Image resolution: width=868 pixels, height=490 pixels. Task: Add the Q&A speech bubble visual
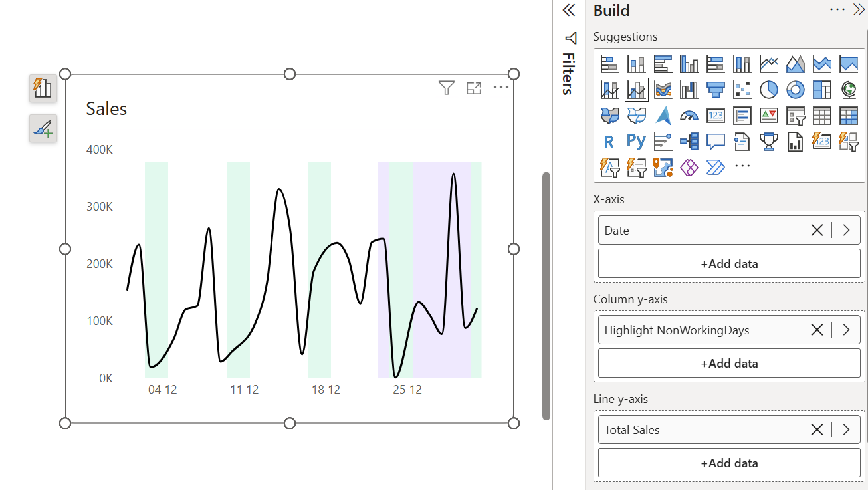click(x=716, y=141)
